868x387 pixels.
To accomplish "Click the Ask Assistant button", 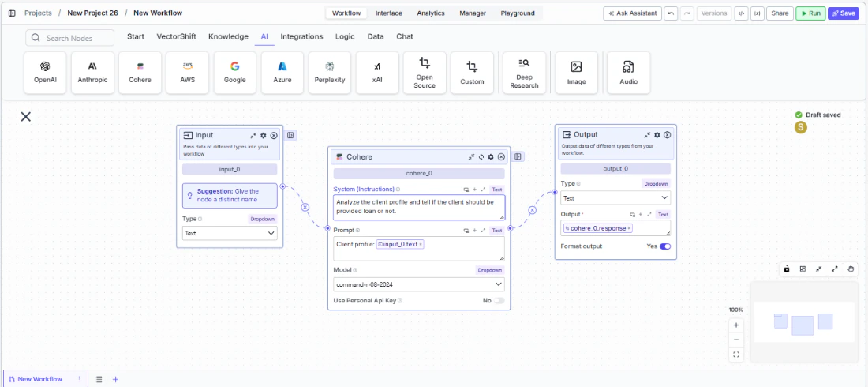I will pyautogui.click(x=632, y=13).
